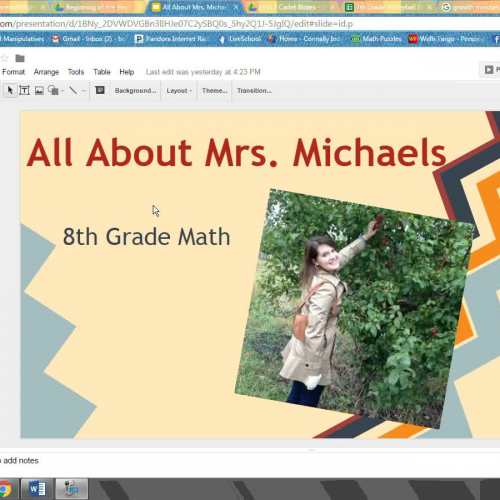Viewport: 500px width, 500px height.
Task: Click the browser address bar URL
Action: pyautogui.click(x=176, y=24)
